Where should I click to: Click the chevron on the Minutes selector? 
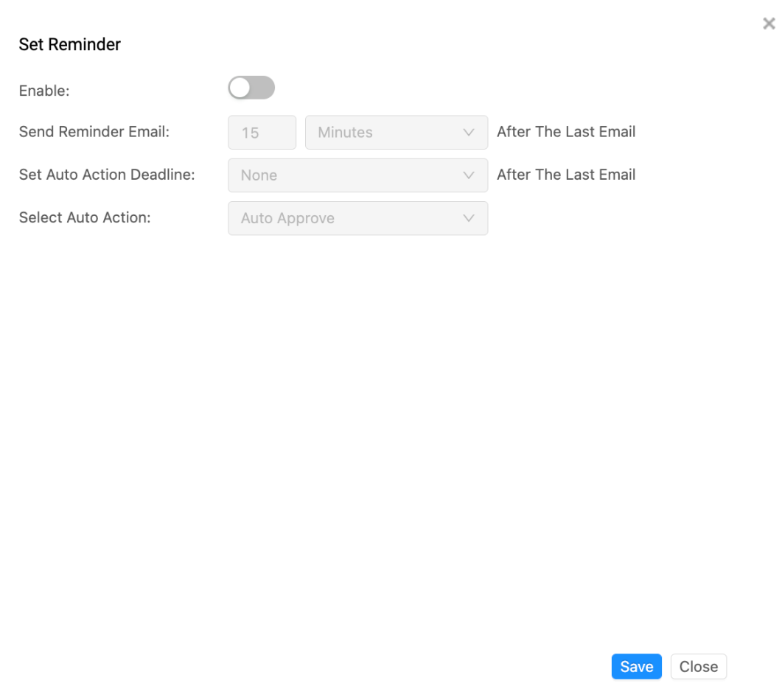coord(469,132)
